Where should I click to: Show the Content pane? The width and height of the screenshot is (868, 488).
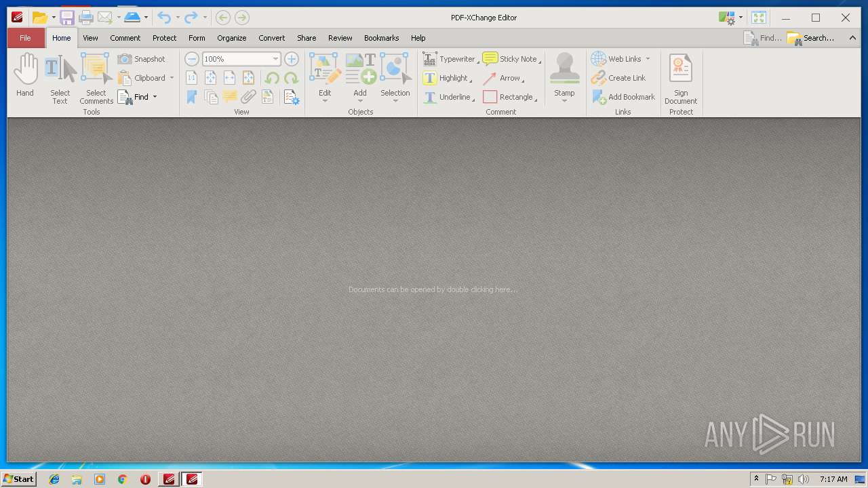[268, 97]
